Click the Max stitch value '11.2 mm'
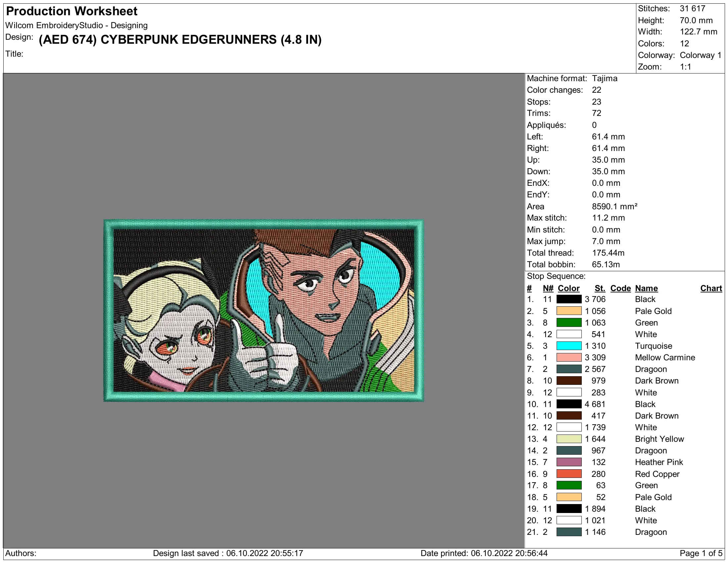The width and height of the screenshot is (728, 563). 608,218
